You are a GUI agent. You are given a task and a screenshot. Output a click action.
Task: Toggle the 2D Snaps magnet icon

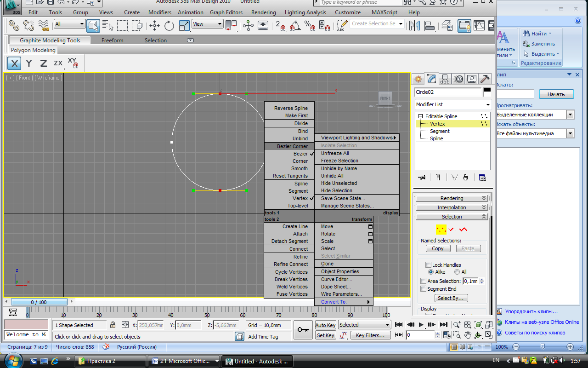click(280, 25)
